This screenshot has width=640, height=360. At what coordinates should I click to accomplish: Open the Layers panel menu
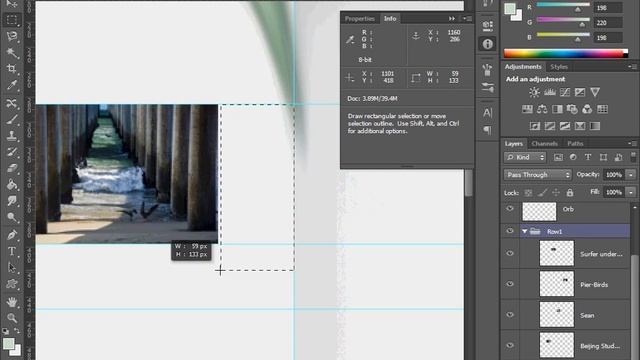tap(632, 143)
